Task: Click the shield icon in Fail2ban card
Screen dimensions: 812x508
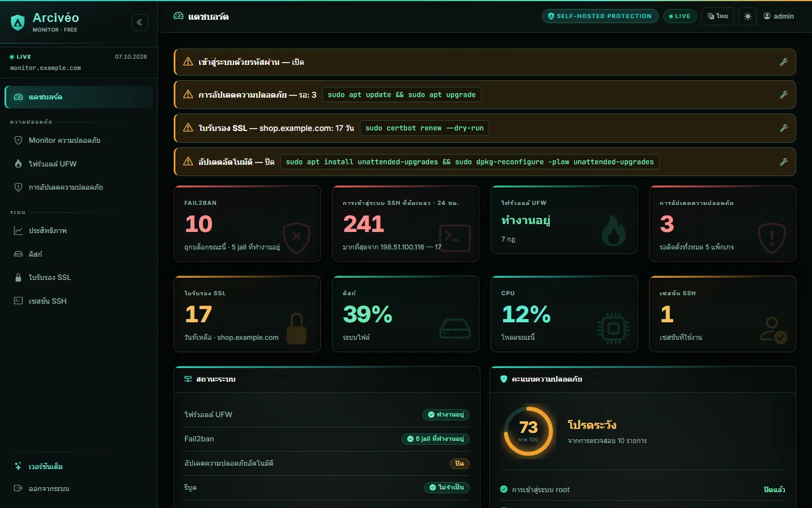Action: (x=297, y=238)
